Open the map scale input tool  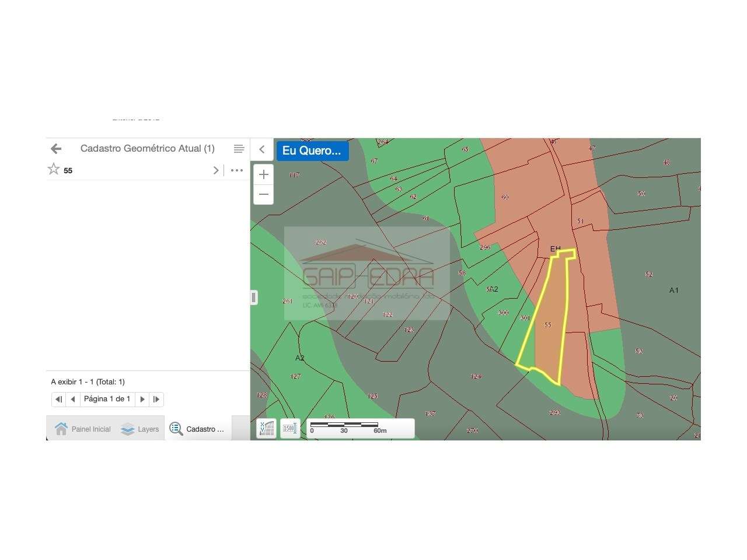pos(290,428)
